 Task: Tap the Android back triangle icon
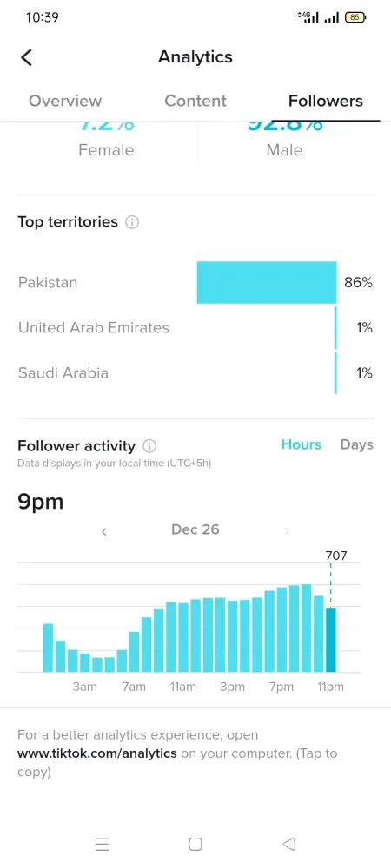click(x=288, y=844)
